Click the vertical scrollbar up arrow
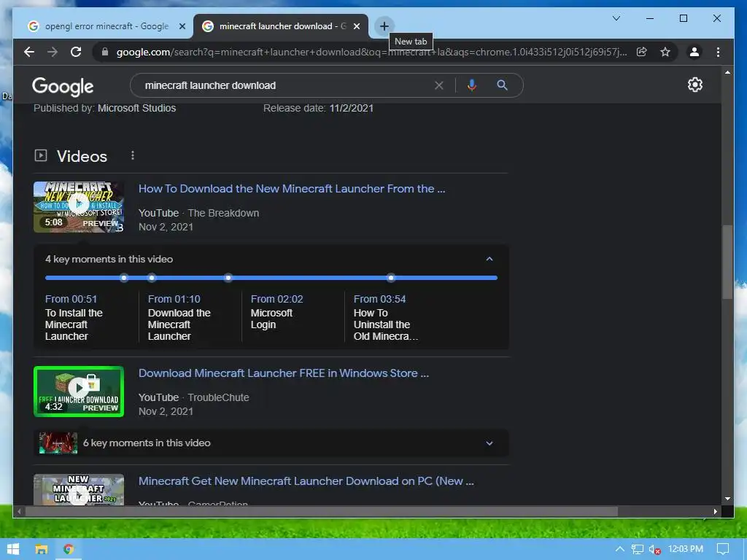This screenshot has width=747, height=560. pyautogui.click(x=727, y=72)
